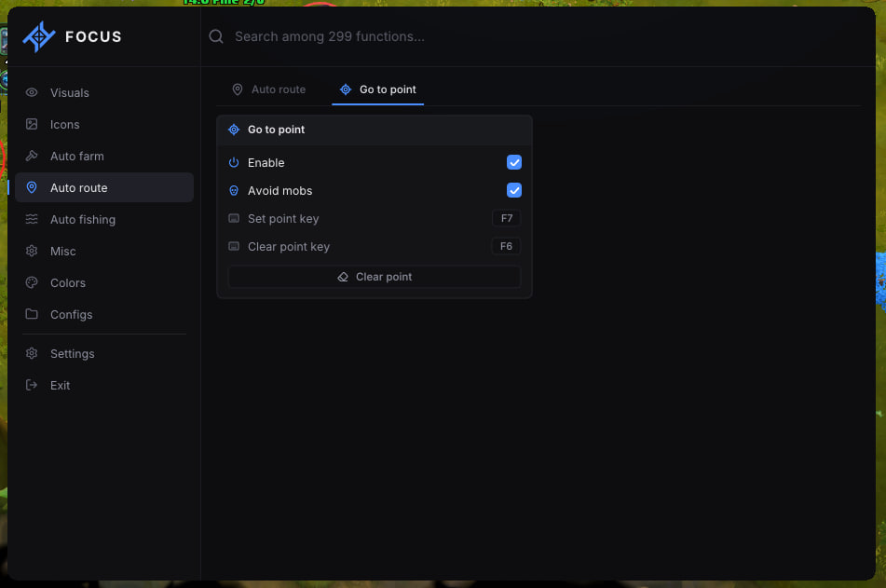Select the Configs folder icon

tap(32, 314)
